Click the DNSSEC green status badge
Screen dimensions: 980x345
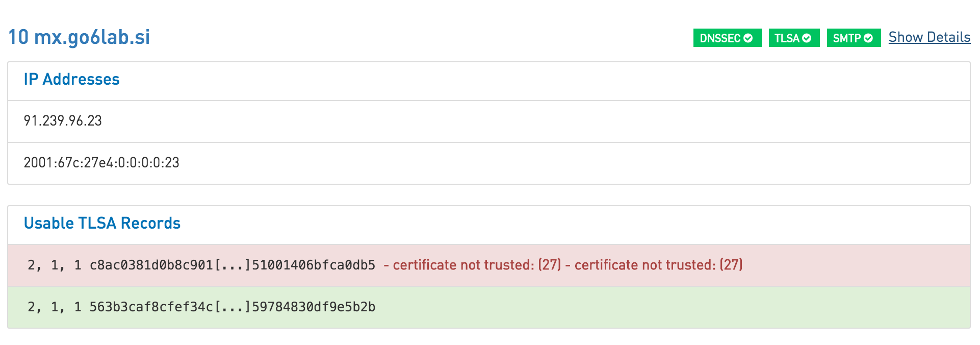click(727, 38)
